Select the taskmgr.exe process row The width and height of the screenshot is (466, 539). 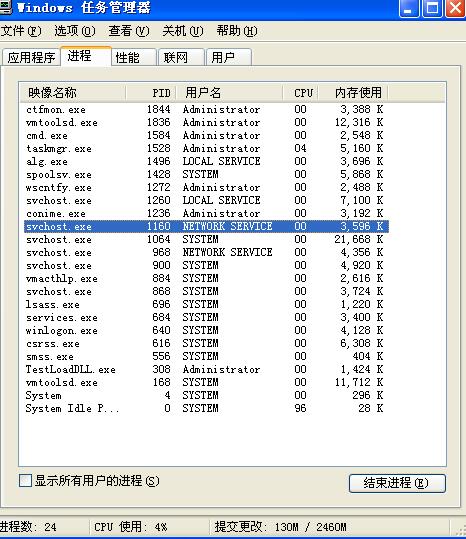click(x=206, y=148)
